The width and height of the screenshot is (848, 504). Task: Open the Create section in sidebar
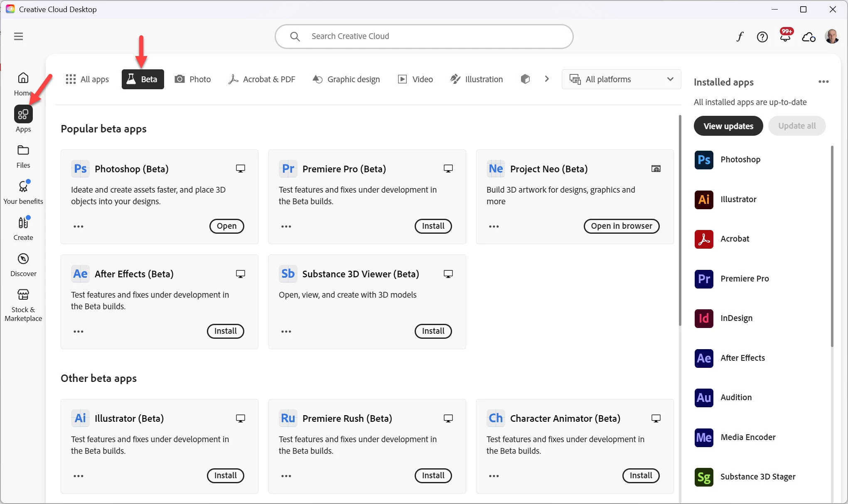click(23, 228)
